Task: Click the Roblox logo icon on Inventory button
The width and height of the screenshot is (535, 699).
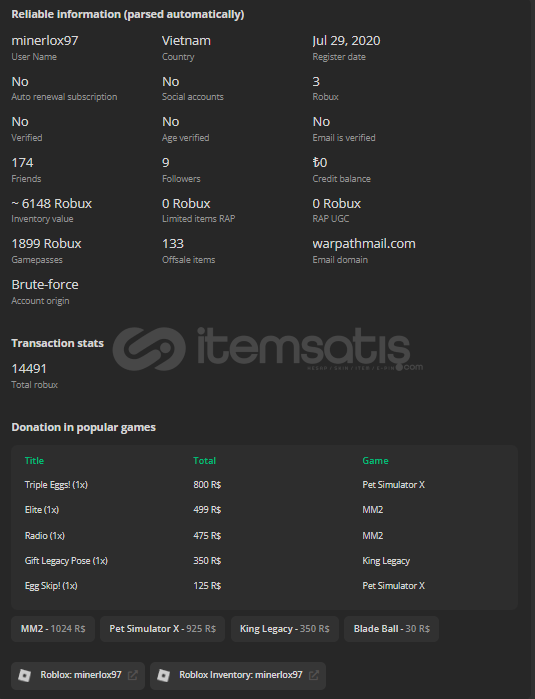Action: click(x=164, y=675)
